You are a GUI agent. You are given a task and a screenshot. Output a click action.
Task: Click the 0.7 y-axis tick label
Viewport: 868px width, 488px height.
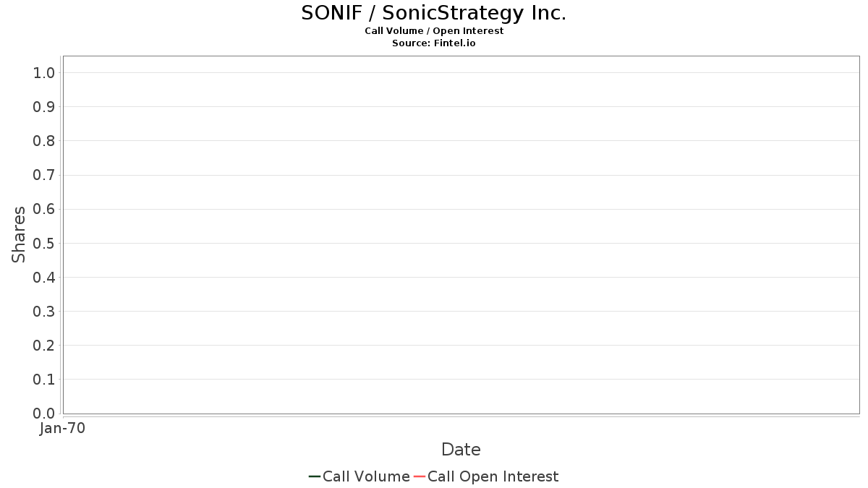coord(44,175)
